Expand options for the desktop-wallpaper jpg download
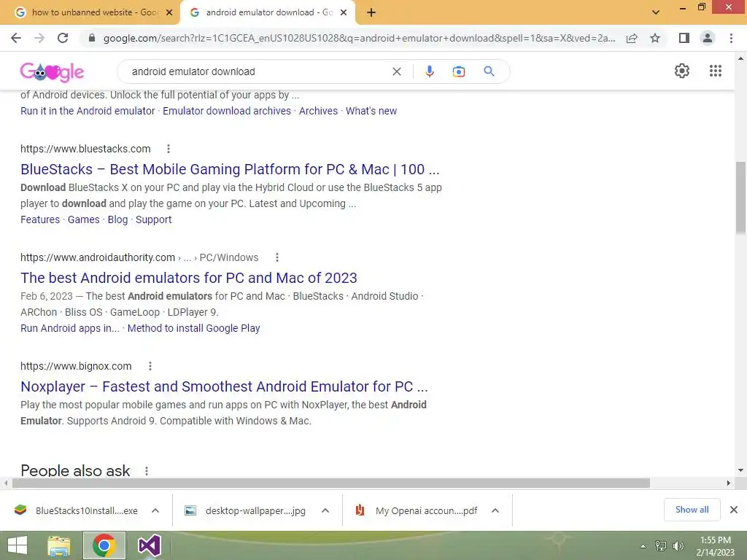This screenshot has width=747, height=560. [325, 510]
